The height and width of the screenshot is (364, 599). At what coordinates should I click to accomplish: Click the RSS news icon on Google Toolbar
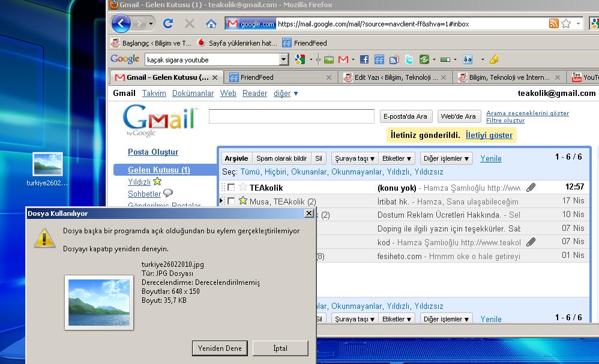click(x=394, y=59)
